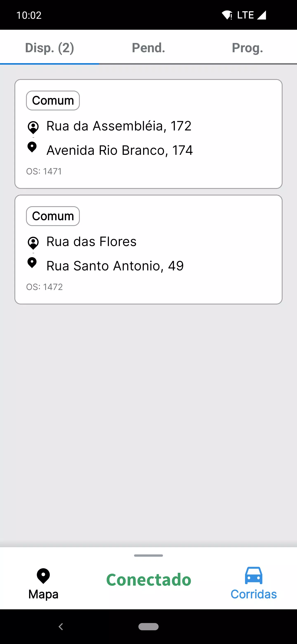This screenshot has height=644, width=297.
Task: Open the Pend. tab
Action: click(148, 48)
